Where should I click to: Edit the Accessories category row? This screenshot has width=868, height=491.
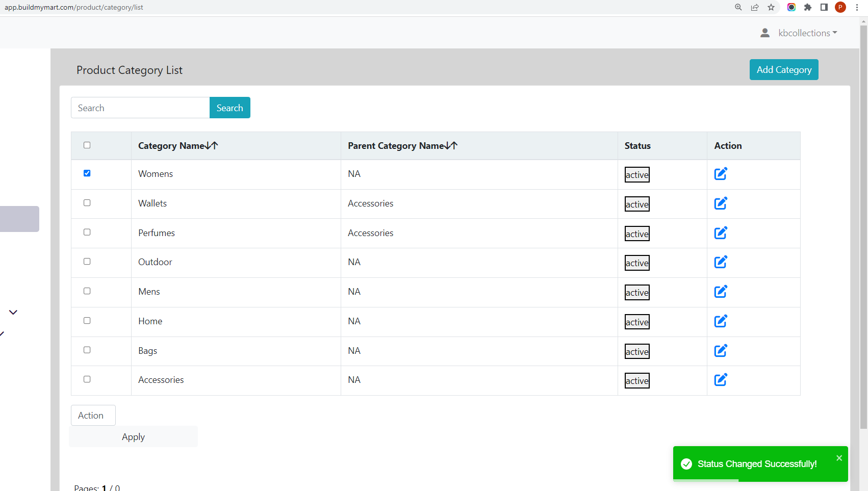(x=721, y=380)
